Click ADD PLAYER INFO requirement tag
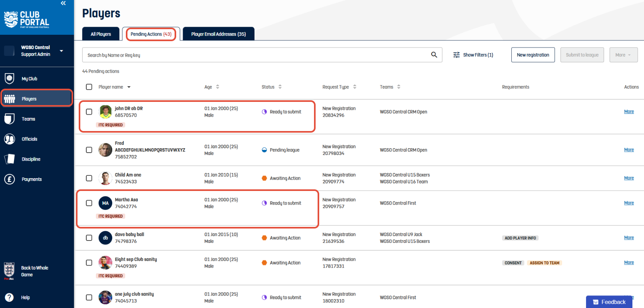This screenshot has width=644, height=308. coord(520,238)
